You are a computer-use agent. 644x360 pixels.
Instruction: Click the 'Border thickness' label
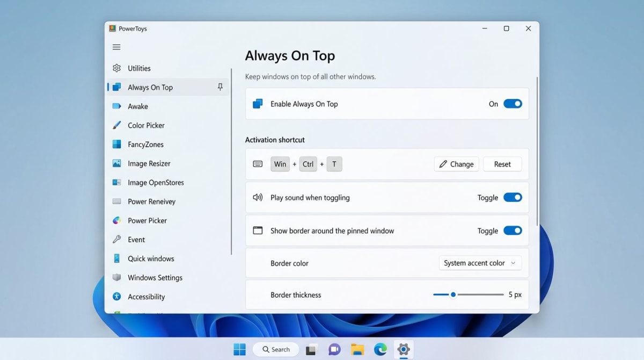point(296,295)
